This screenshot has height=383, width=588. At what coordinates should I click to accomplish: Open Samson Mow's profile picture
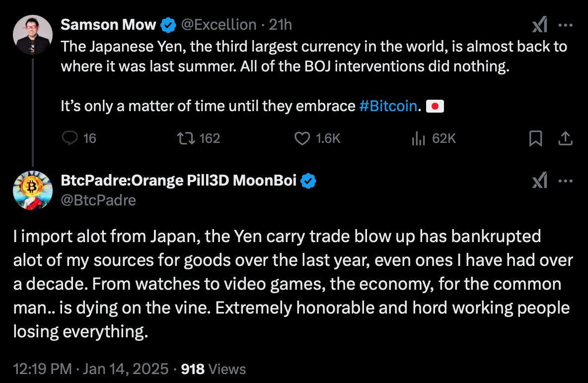(33, 34)
